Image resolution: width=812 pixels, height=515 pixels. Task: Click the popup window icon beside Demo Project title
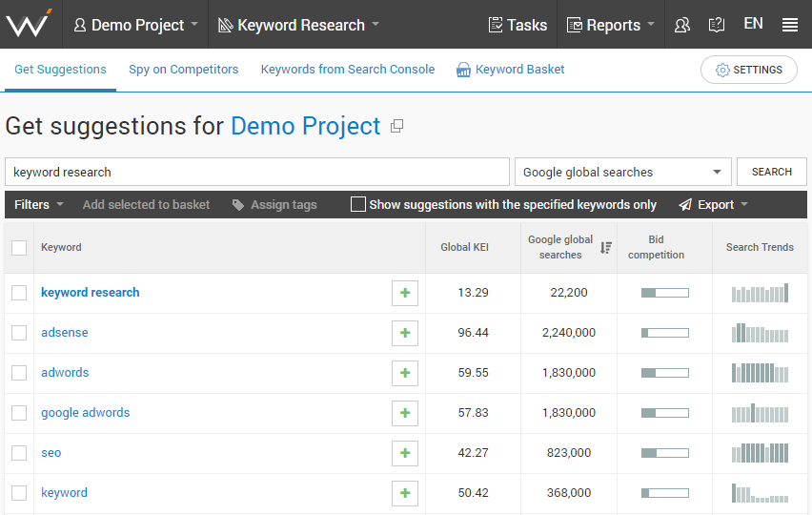pyautogui.click(x=396, y=126)
